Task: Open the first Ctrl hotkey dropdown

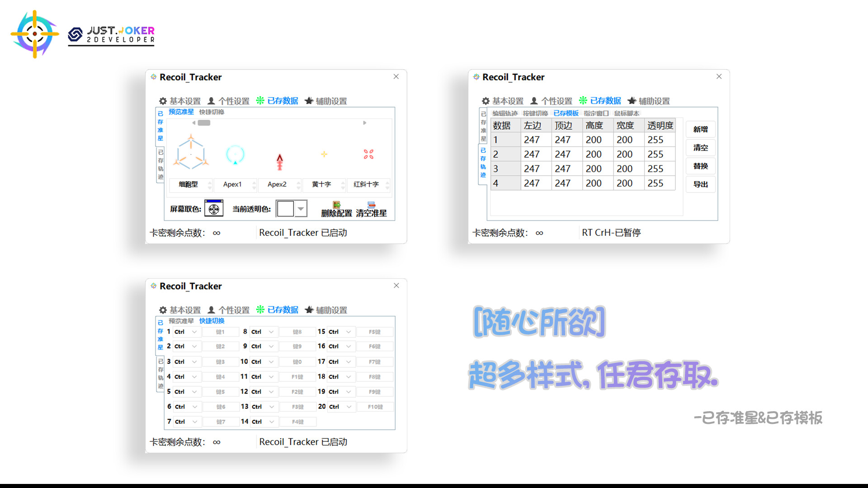Action: coord(193,332)
